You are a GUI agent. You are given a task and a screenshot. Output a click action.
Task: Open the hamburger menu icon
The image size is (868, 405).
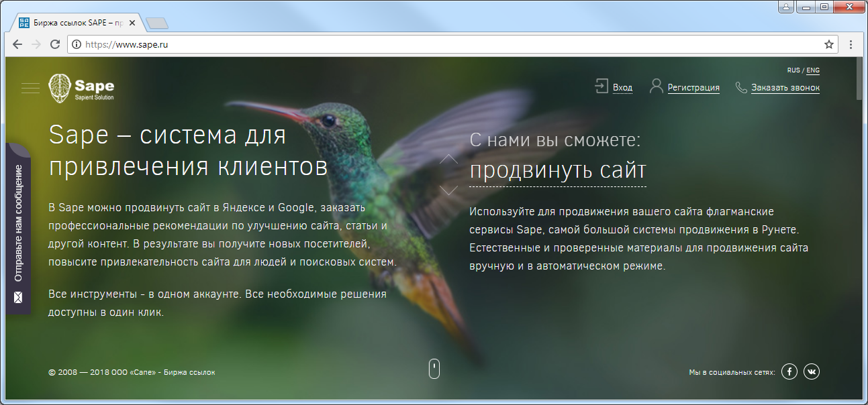[x=30, y=88]
